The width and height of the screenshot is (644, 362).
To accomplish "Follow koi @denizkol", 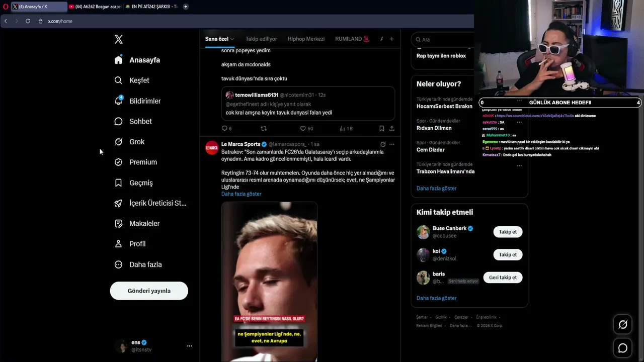I will tap(508, 254).
